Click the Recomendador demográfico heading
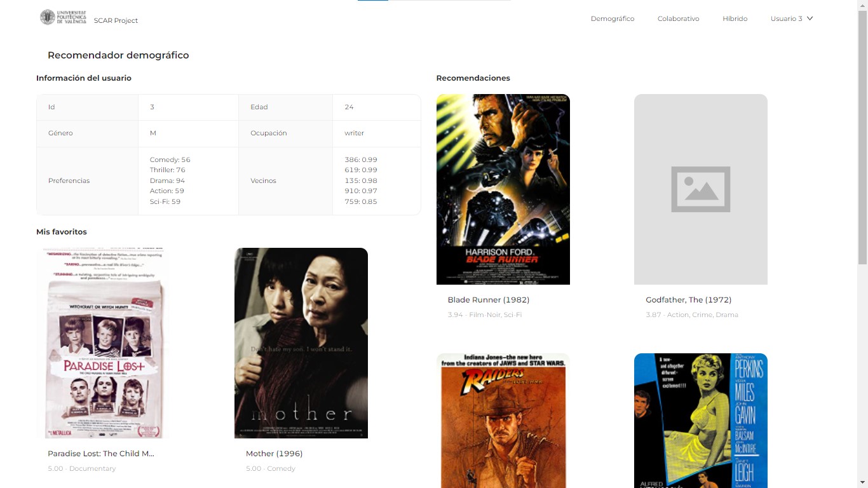Viewport: 868px width, 488px height. 118,55
